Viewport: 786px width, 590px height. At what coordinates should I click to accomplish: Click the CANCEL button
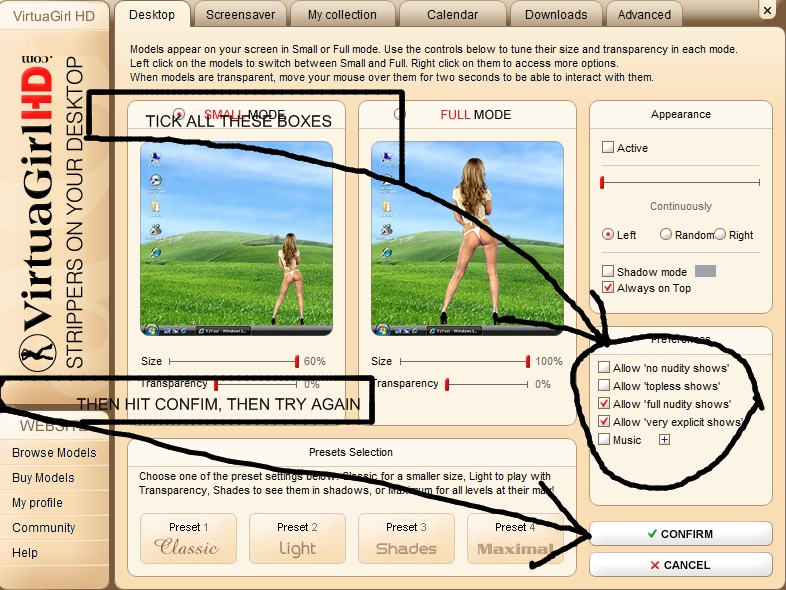[681, 565]
